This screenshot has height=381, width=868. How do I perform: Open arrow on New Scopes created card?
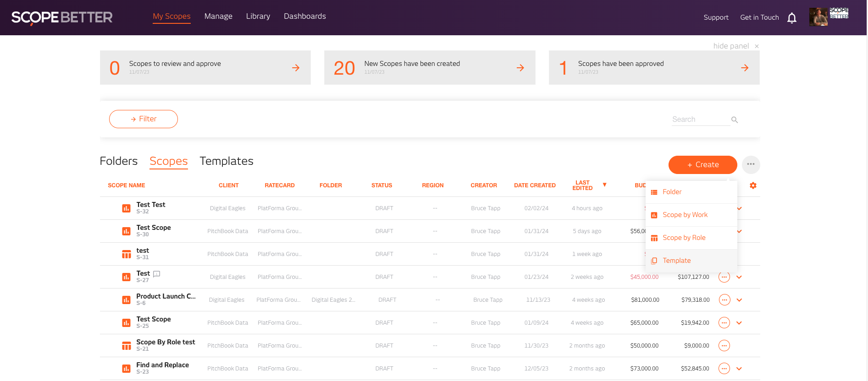click(520, 68)
